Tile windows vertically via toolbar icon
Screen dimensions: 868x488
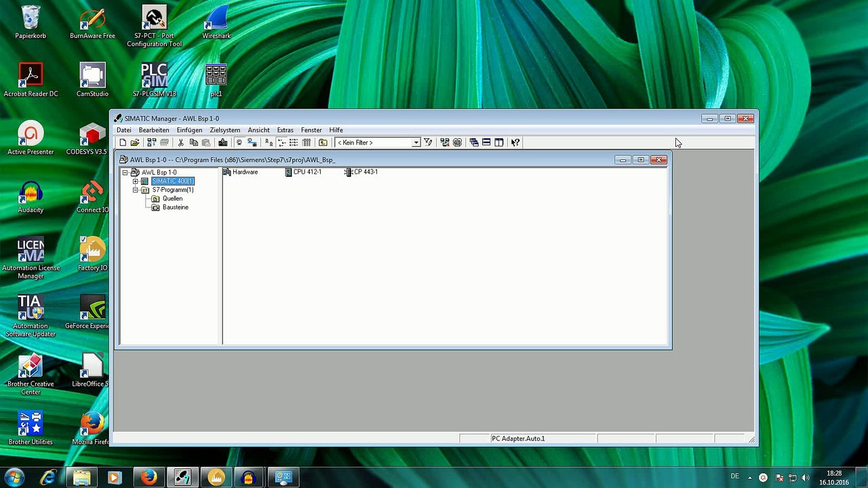(499, 142)
